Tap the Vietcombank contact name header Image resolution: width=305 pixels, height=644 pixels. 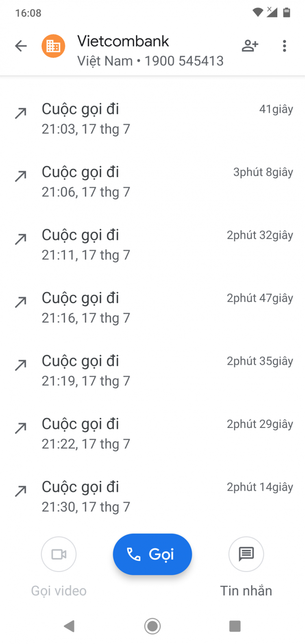coord(123,41)
